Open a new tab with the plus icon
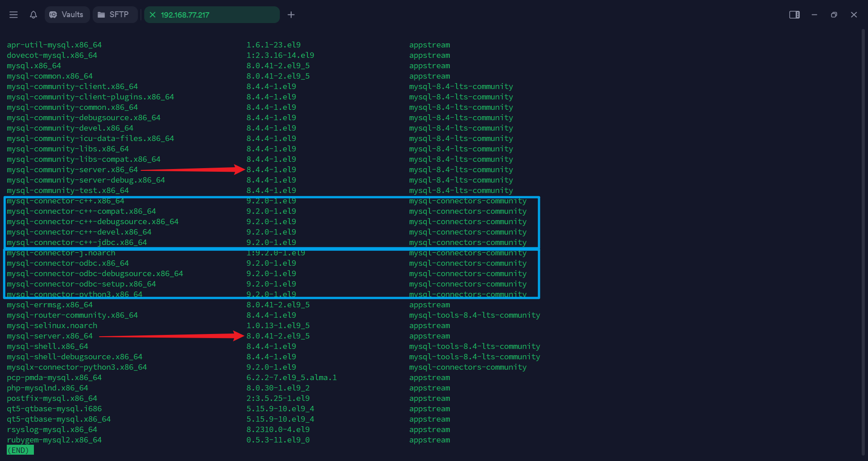This screenshot has height=461, width=868. pyautogui.click(x=291, y=14)
